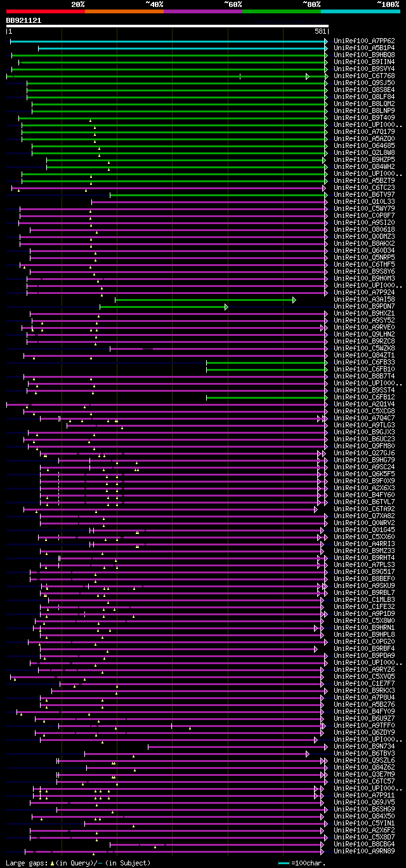Select hit label UniRef100_B9IIN4
The height and width of the screenshot is (868, 406).
(363, 62)
